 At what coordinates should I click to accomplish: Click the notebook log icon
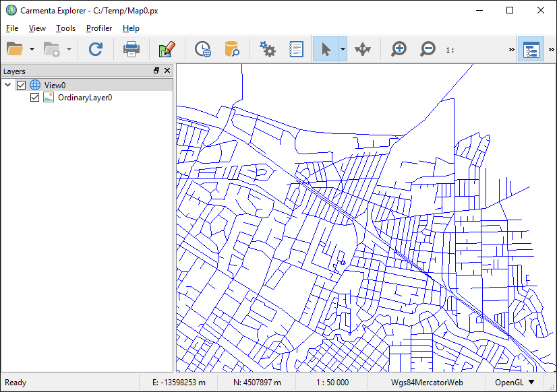pyautogui.click(x=296, y=49)
